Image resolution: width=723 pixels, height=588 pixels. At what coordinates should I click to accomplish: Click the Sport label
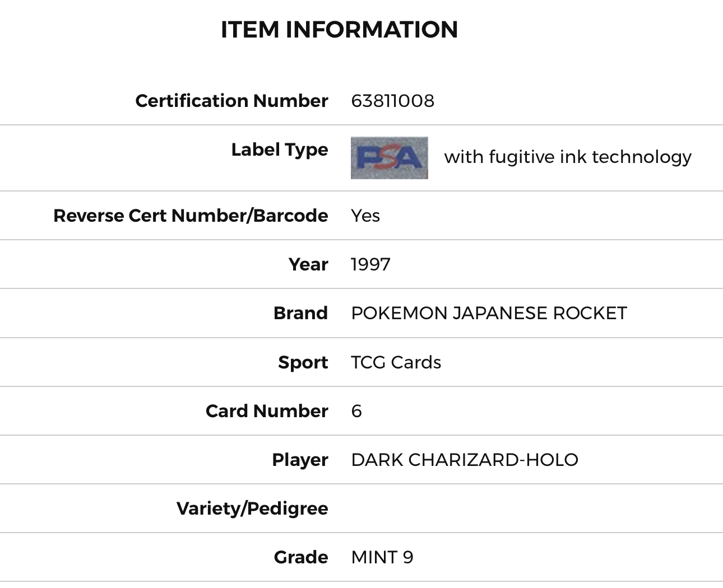(303, 362)
